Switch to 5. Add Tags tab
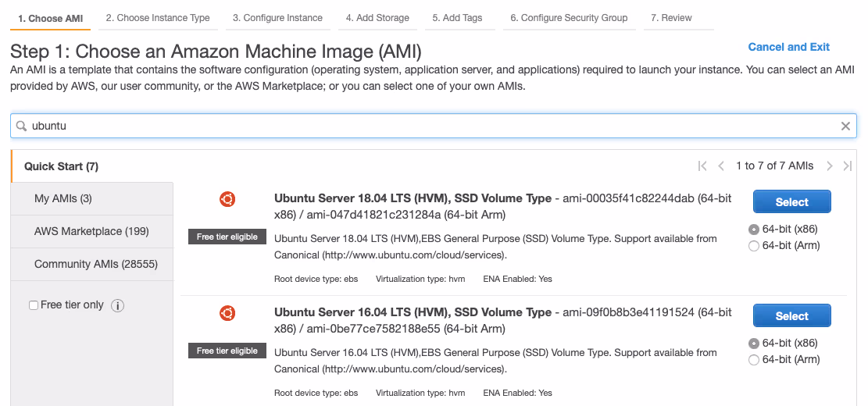The height and width of the screenshot is (406, 868). tap(457, 18)
